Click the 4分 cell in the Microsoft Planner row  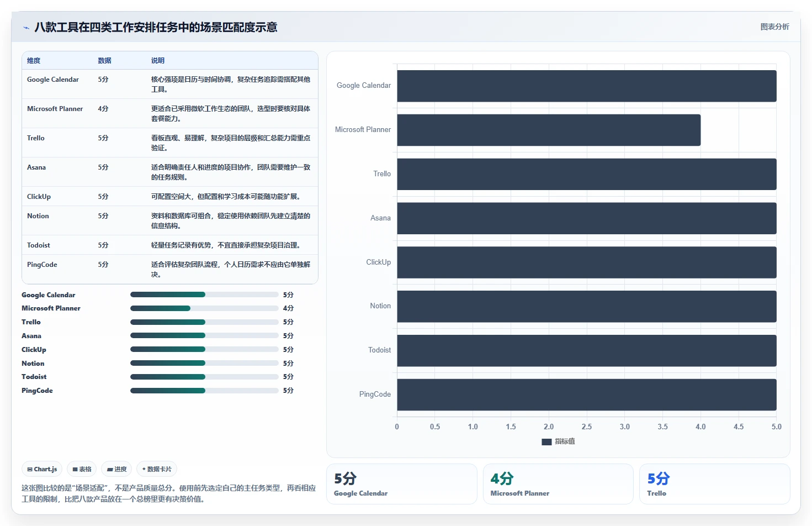pyautogui.click(x=103, y=109)
